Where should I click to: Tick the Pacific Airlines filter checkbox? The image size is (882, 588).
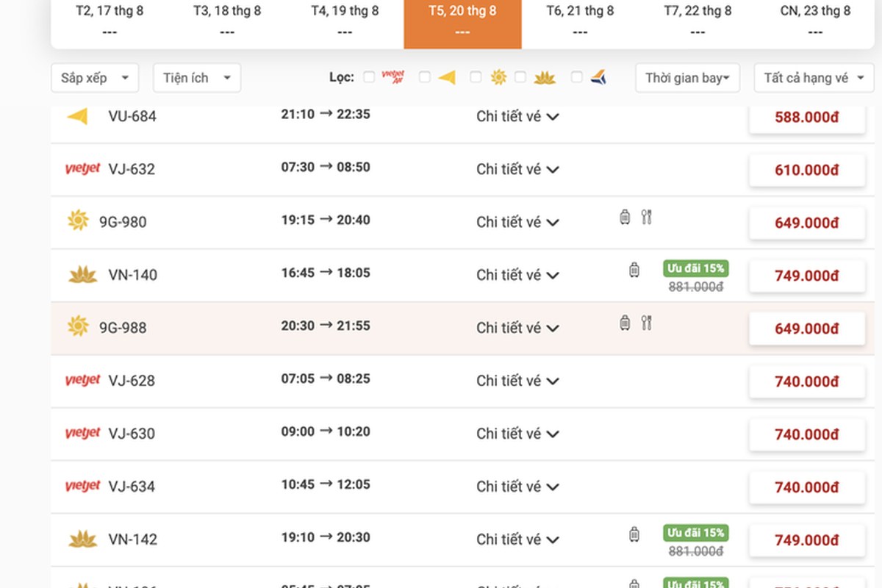[x=577, y=77]
